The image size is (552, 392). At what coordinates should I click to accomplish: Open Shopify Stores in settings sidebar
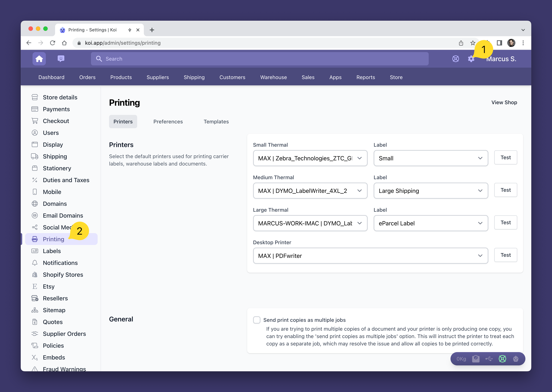[x=63, y=275]
